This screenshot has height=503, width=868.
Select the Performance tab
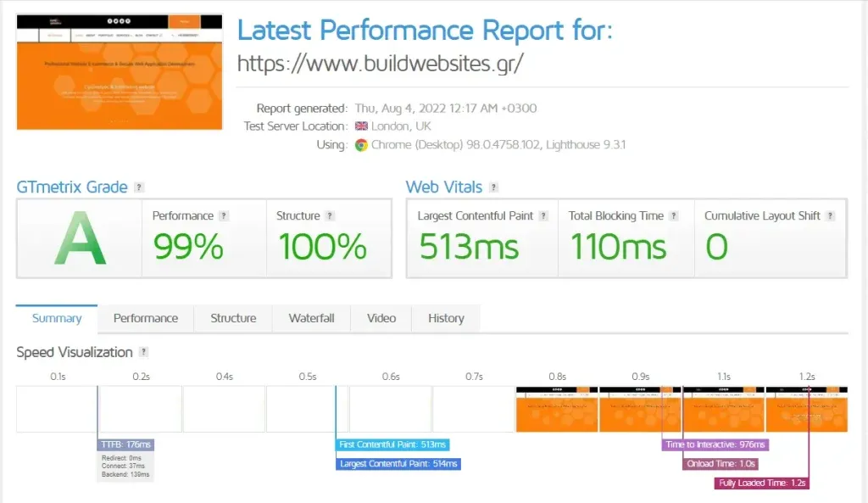[145, 318]
